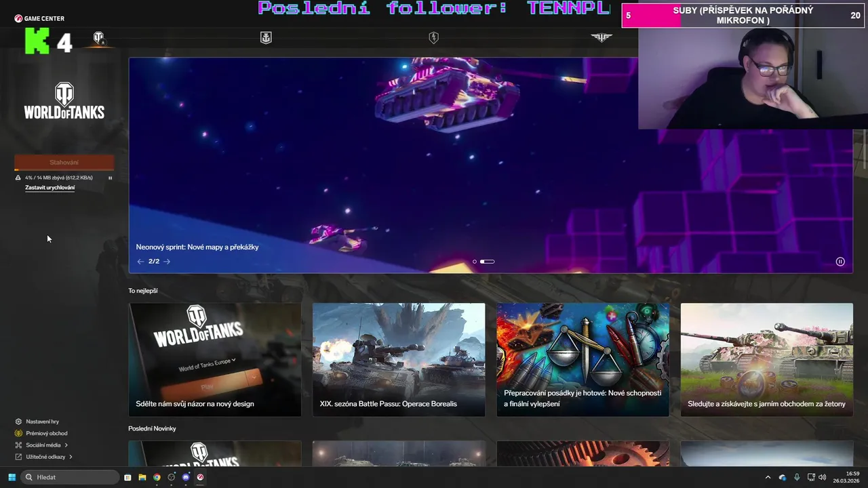Switch to World of Warships game tab
The height and width of the screenshot is (488, 868).
pos(266,38)
